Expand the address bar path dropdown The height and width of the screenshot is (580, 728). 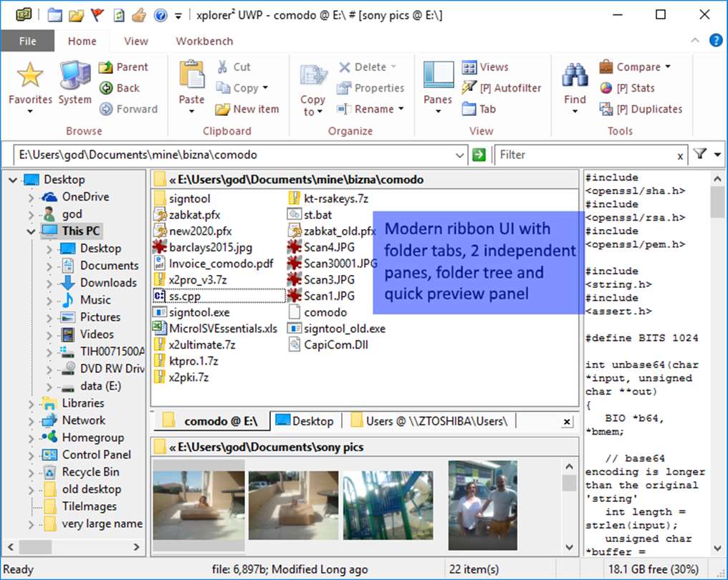tap(459, 155)
